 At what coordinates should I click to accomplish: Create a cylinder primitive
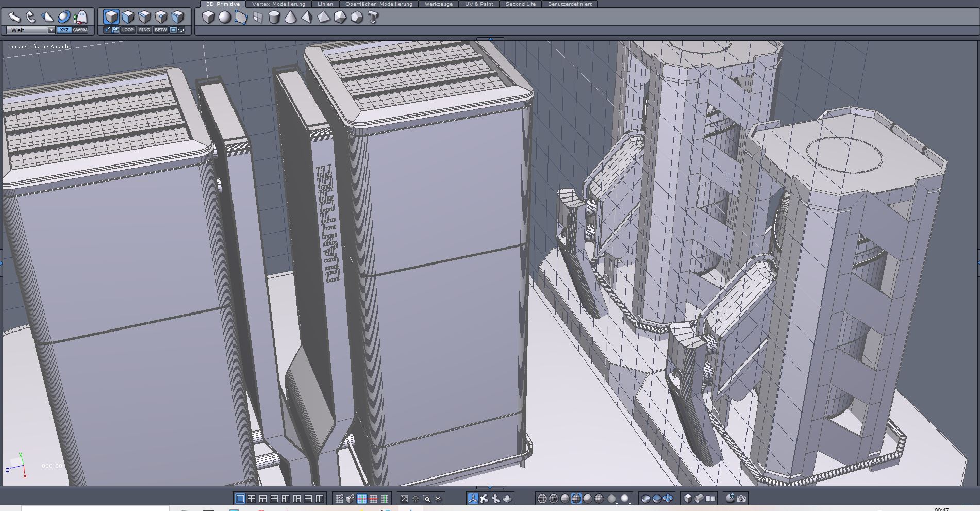[274, 18]
